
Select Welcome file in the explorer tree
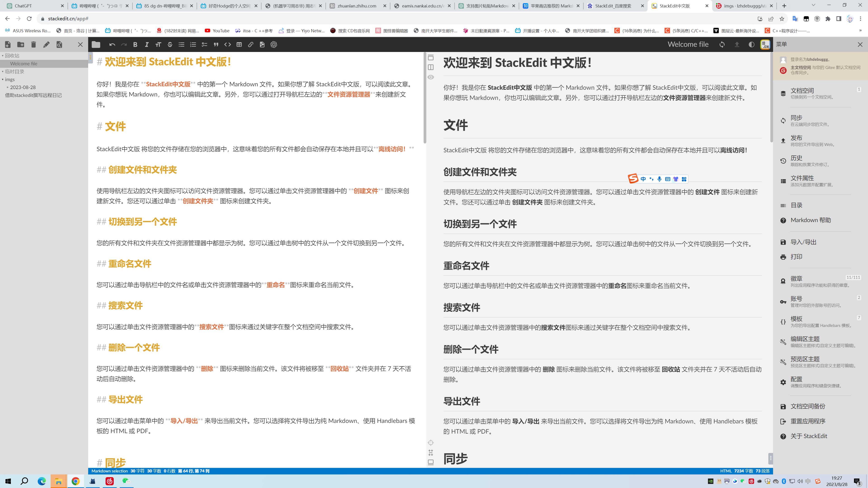point(44,64)
